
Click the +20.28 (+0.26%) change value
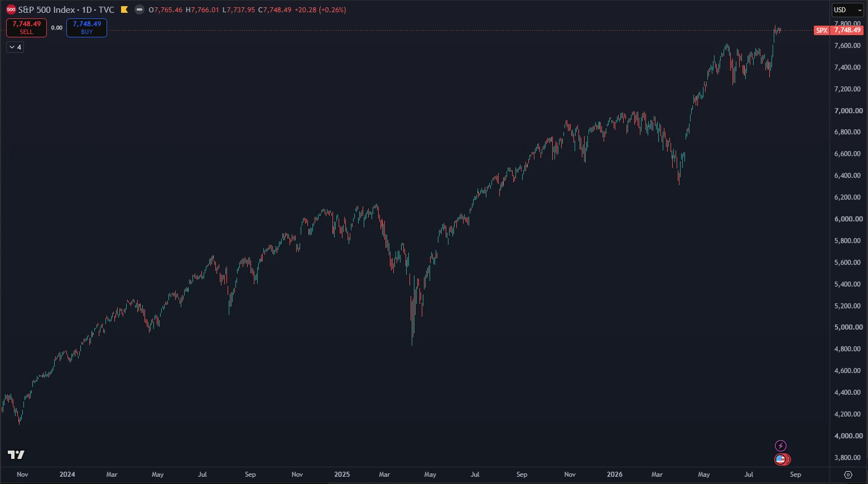[320, 10]
